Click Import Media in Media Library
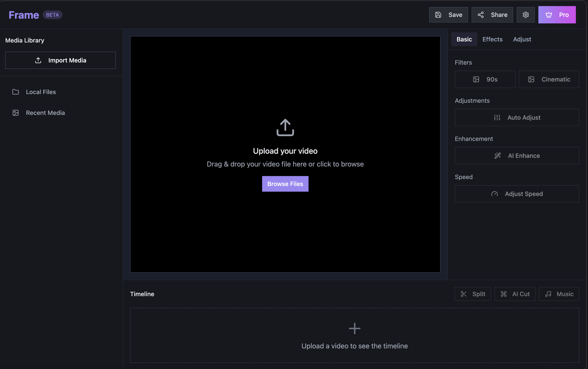Screen dimensions: 588x369 pyautogui.click(x=60, y=60)
